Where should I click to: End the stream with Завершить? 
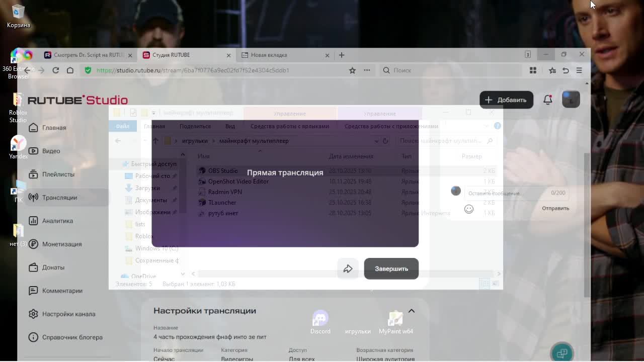pos(391,269)
